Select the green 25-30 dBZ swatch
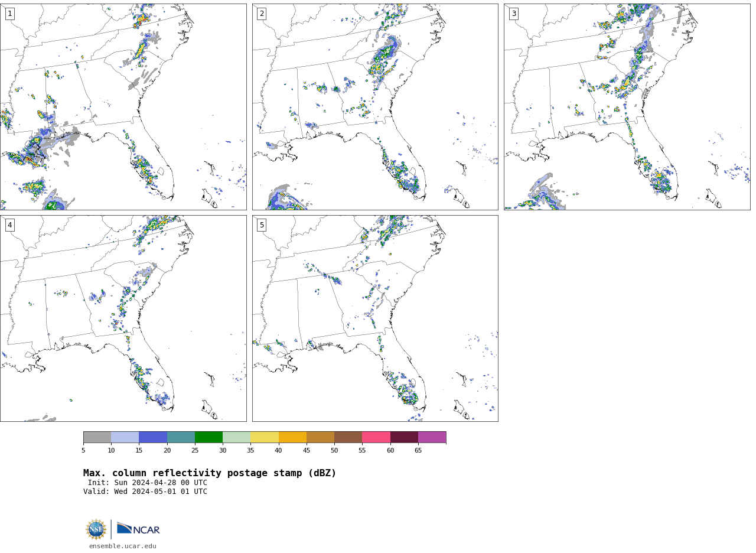This screenshot has width=756, height=553. point(208,437)
